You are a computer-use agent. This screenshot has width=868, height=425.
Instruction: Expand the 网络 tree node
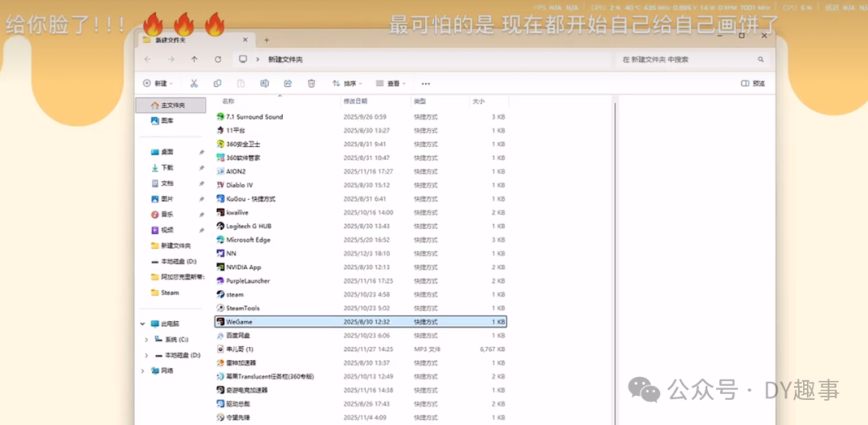pyautogui.click(x=143, y=370)
